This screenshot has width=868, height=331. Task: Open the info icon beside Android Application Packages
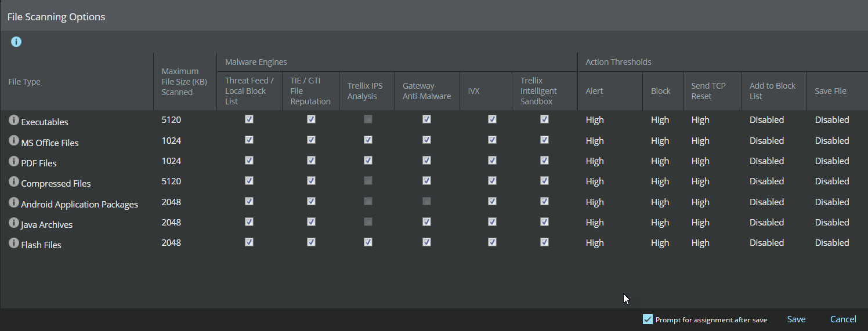point(14,202)
